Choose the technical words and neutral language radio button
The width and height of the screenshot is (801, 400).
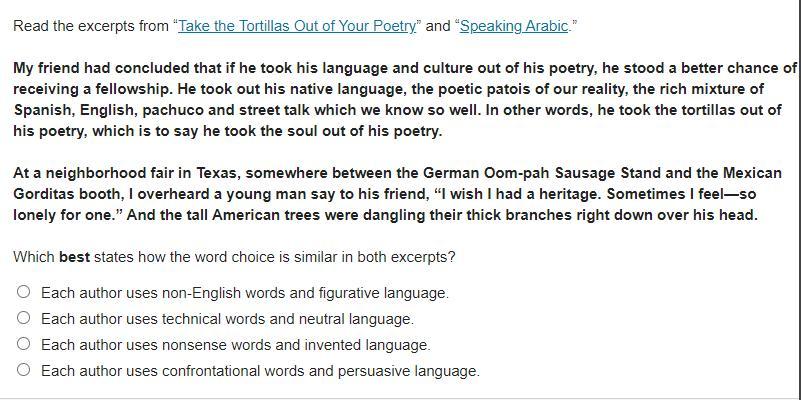[x=23, y=319]
